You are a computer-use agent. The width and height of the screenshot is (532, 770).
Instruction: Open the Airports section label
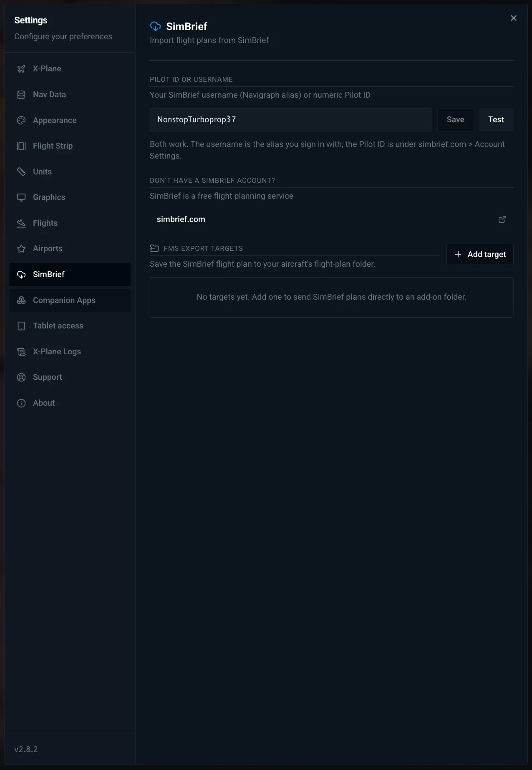(x=48, y=249)
